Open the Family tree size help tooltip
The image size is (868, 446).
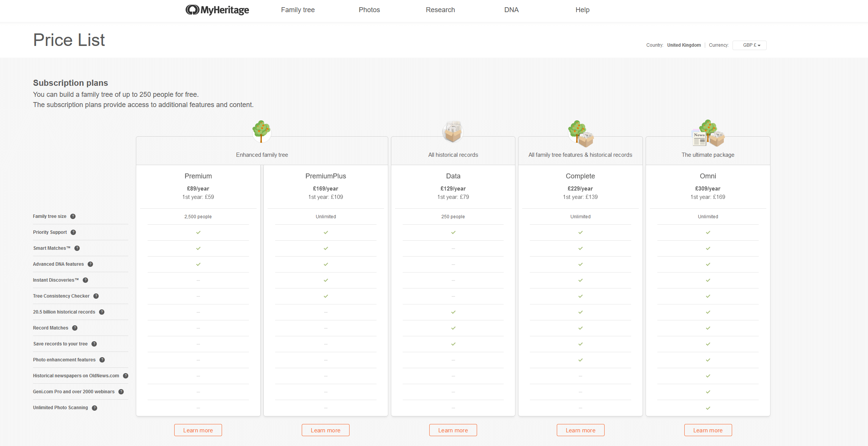pyautogui.click(x=73, y=216)
